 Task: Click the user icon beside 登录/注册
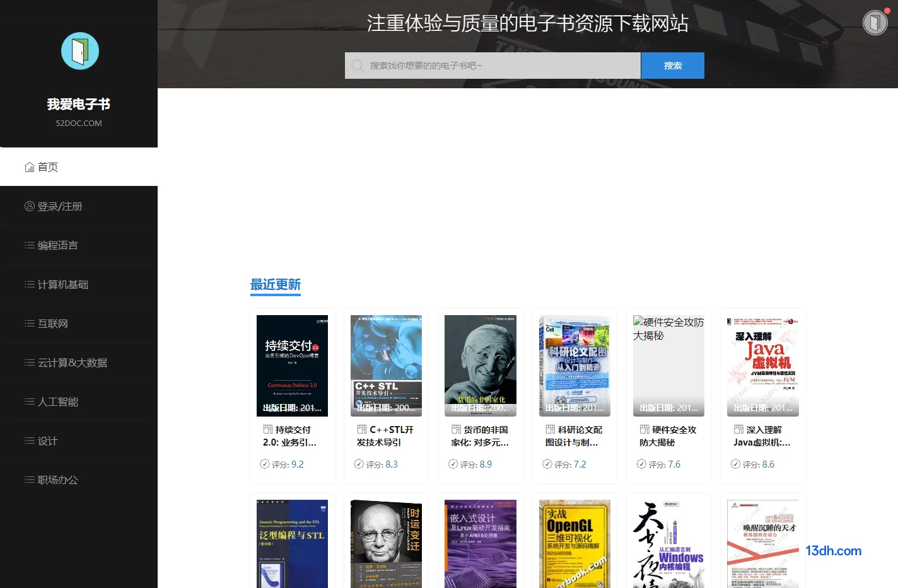30,206
